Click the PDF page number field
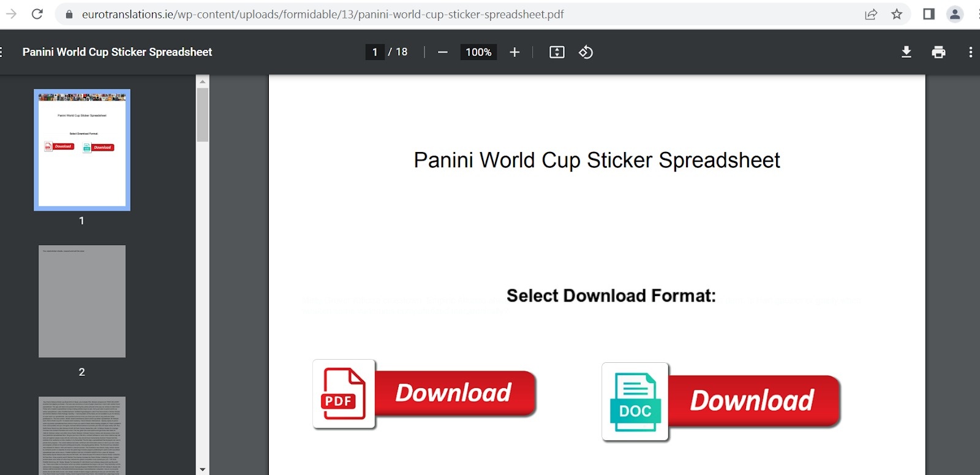 tap(375, 52)
